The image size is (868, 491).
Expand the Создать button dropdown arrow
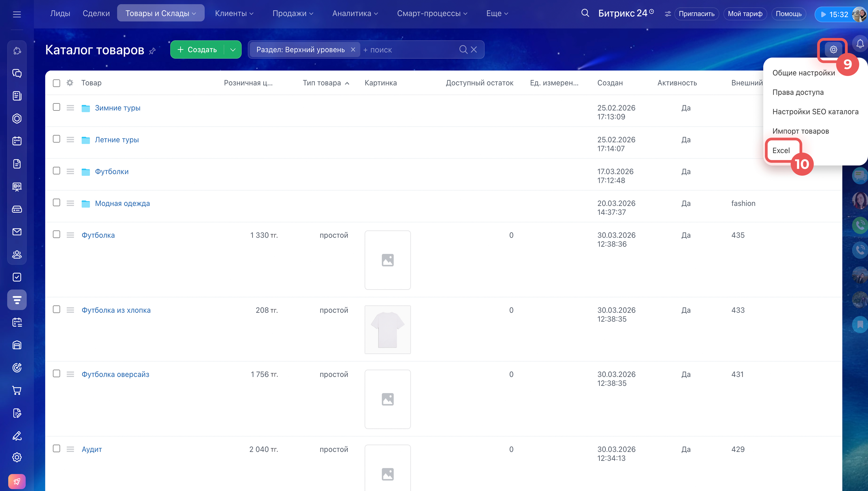click(233, 50)
